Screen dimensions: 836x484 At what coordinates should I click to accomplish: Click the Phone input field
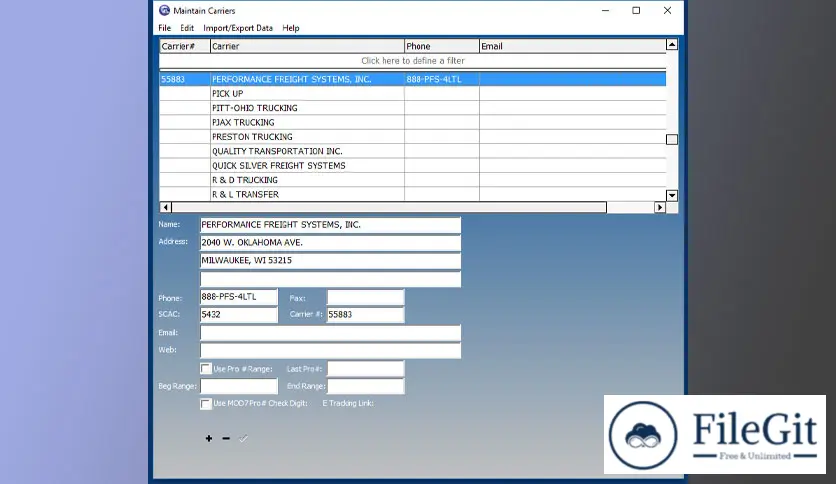[x=238, y=297]
